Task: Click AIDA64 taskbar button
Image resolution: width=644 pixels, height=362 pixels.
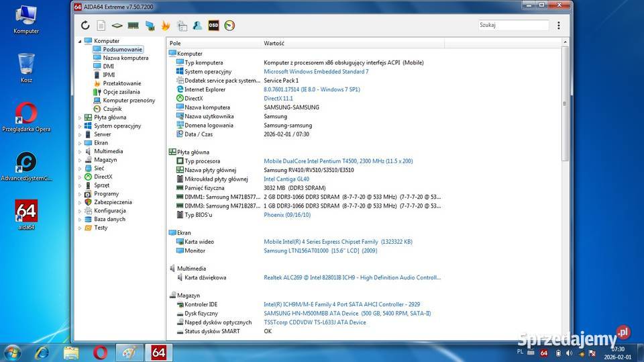Action: [x=158, y=353]
